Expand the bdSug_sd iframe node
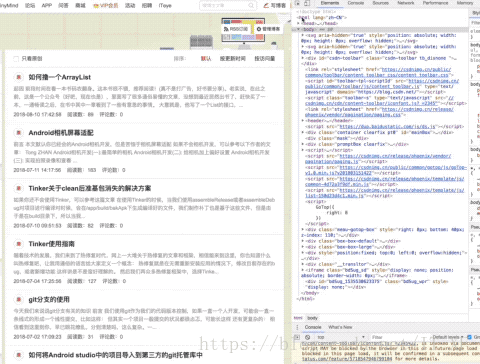 (303, 270)
